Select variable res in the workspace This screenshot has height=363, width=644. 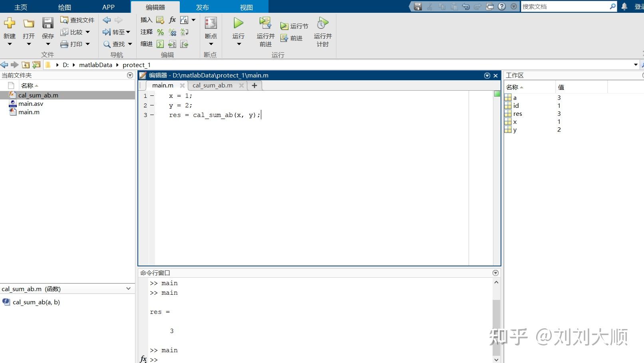(518, 114)
